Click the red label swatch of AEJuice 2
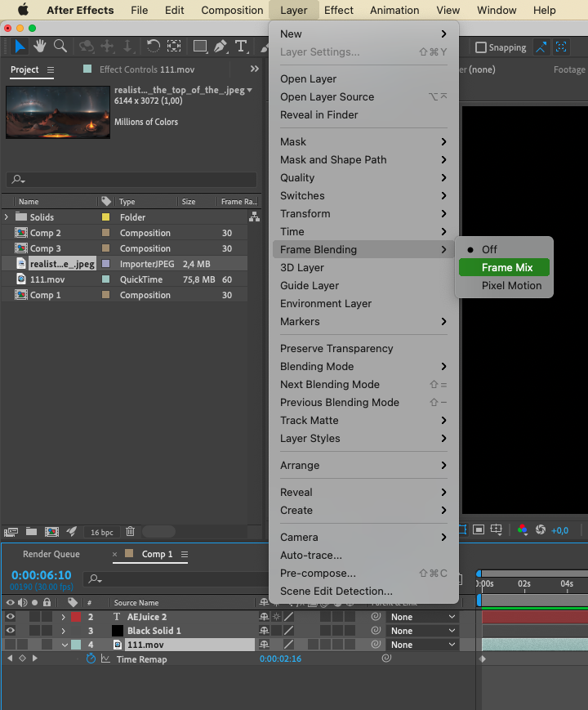Viewport: 588px width, 710px height. (x=76, y=617)
